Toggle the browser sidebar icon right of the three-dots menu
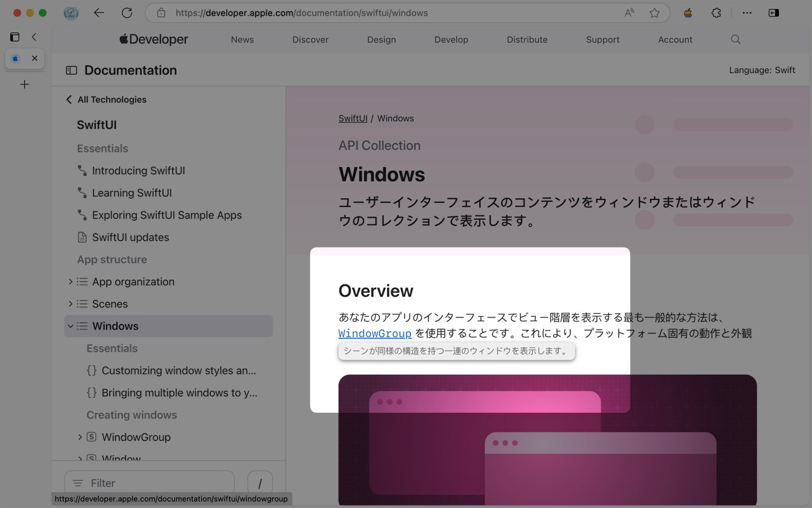This screenshot has width=812, height=508. pyautogui.click(x=774, y=13)
